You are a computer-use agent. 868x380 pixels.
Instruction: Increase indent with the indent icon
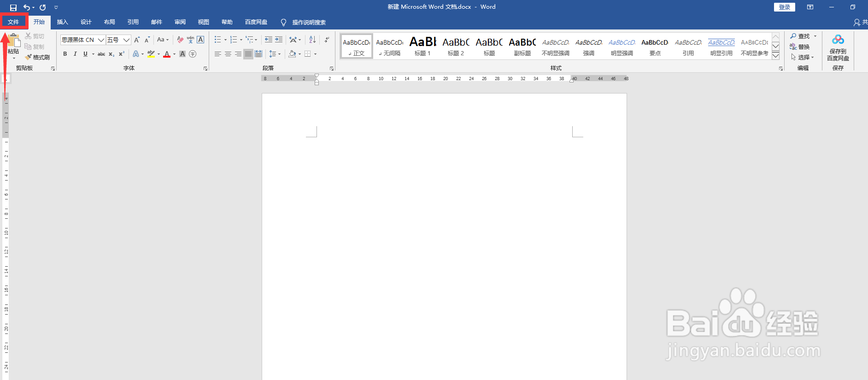[x=279, y=40]
